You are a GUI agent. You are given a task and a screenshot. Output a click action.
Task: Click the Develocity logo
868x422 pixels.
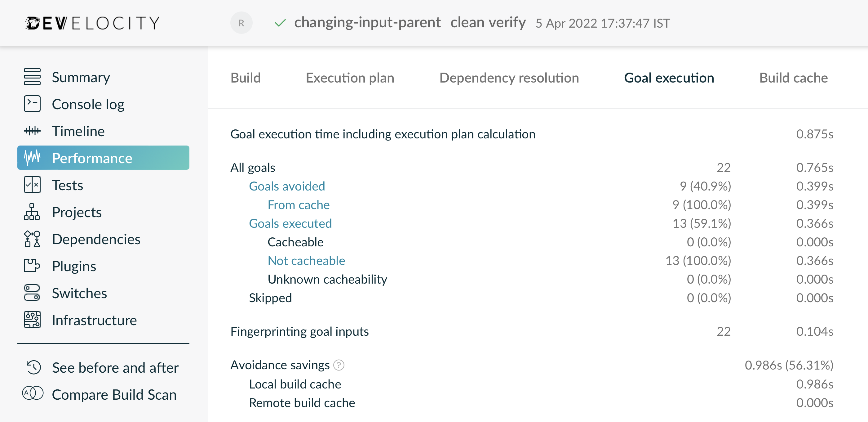point(91,23)
